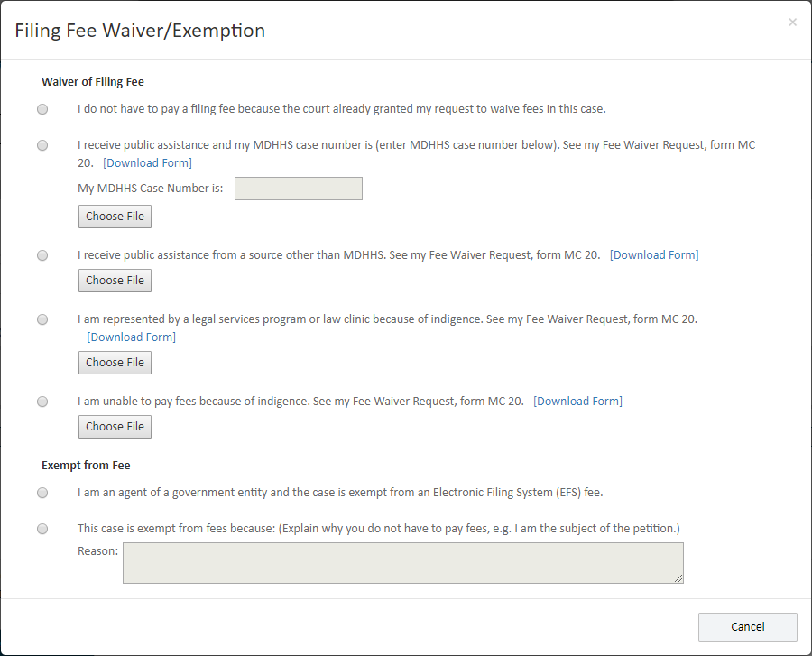
Task: Select the legal services program representation option
Action: pos(42,319)
